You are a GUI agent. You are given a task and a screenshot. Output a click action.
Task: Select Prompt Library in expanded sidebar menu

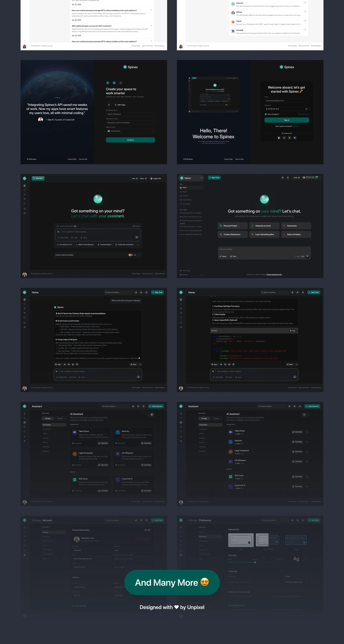click(187, 200)
